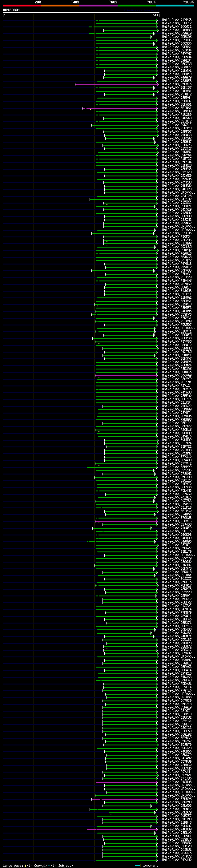This screenshot has width=197, height=868.
Task: Select hit label UniRef100_Q9PFD7
Action: pyautogui.click(x=177, y=132)
